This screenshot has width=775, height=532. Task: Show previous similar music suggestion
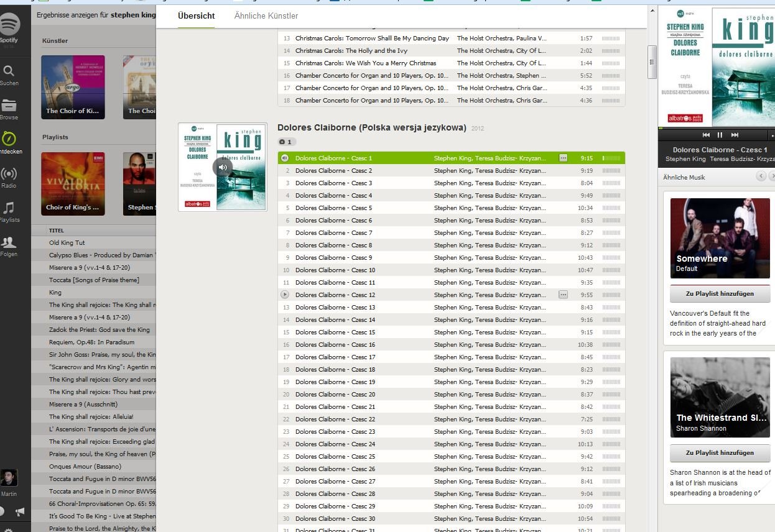761,177
